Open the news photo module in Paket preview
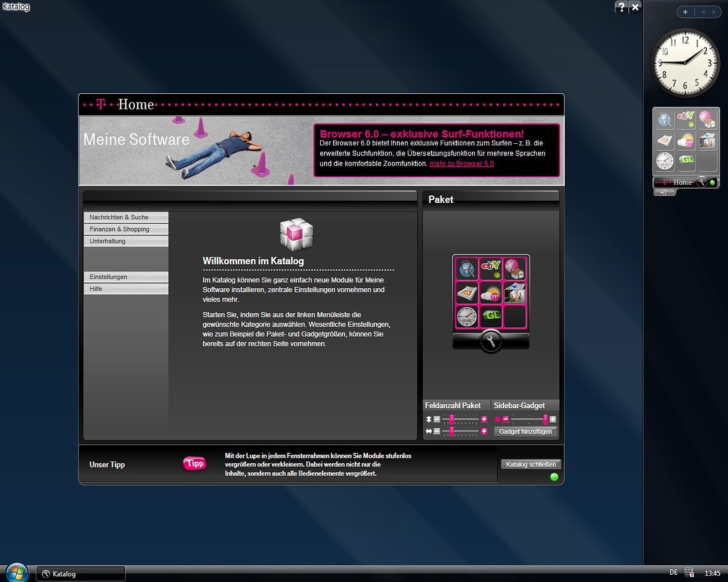Screen dimensions: 728x582 [515, 292]
